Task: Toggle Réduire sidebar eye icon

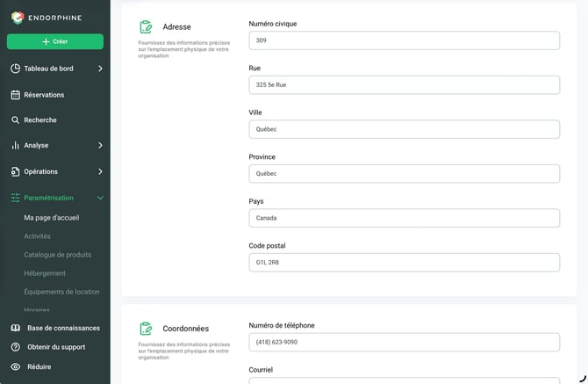Action: click(x=16, y=366)
